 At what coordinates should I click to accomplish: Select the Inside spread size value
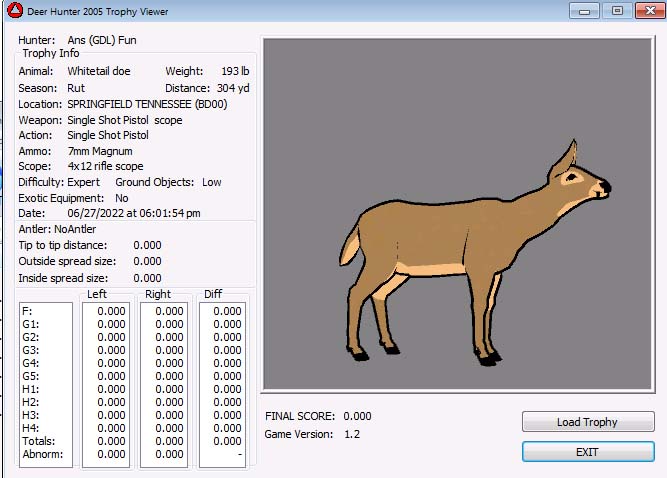[147, 278]
